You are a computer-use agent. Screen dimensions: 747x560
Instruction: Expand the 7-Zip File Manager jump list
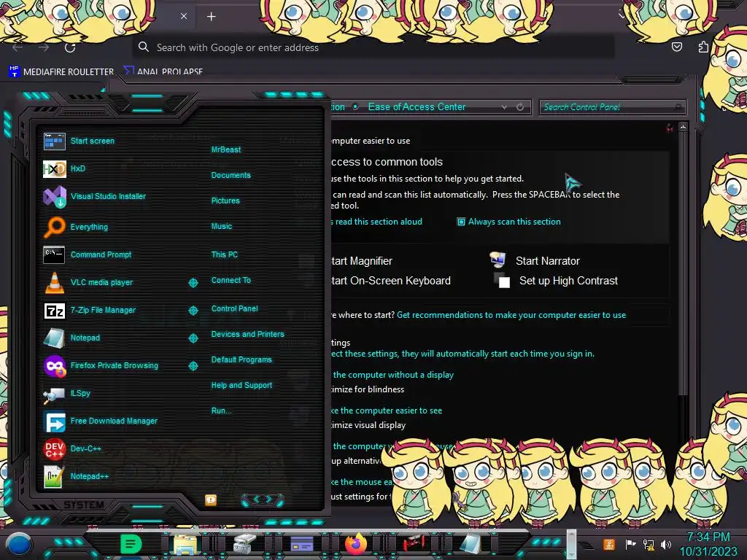[x=193, y=311]
